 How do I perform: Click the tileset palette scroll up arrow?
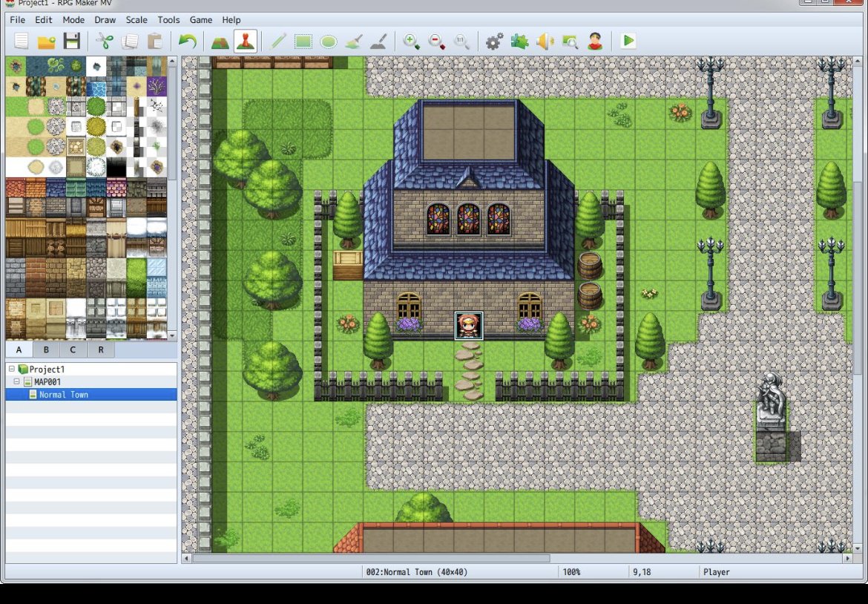click(x=172, y=61)
